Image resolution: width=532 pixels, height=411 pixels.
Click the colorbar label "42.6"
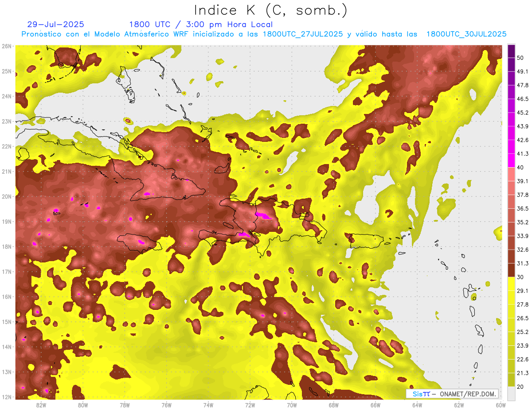(x=523, y=140)
